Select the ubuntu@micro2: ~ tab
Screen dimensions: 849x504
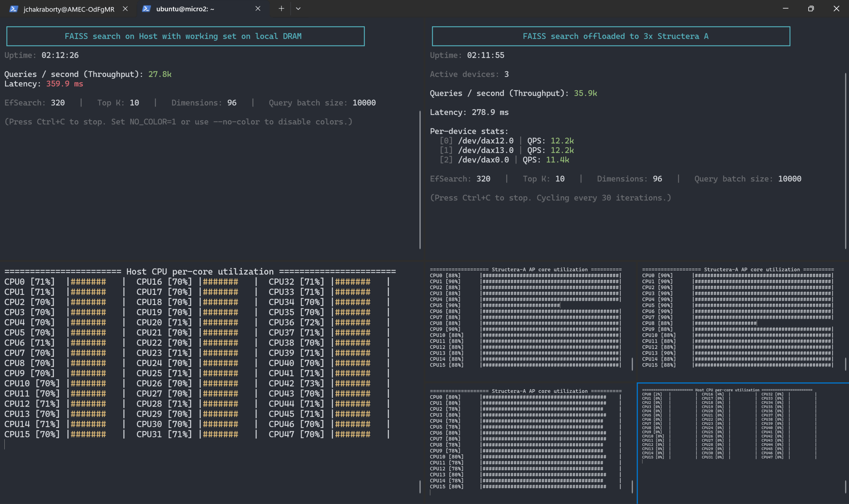click(185, 9)
